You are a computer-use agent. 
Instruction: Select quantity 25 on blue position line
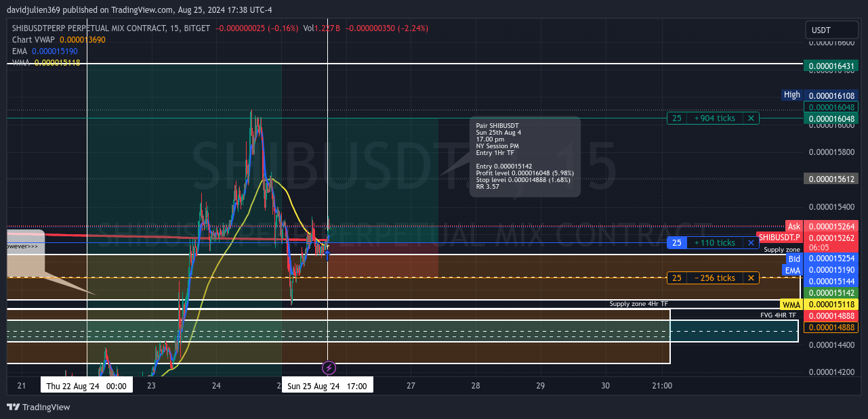click(x=676, y=243)
